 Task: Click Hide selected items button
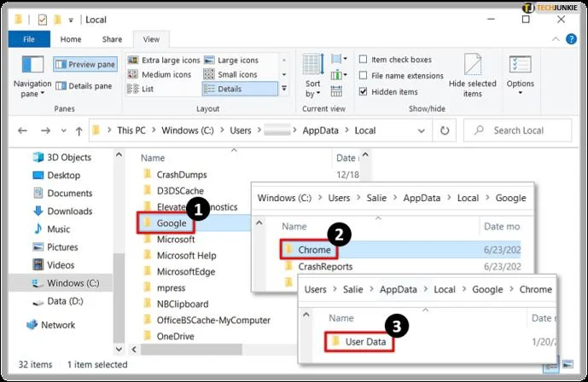click(473, 77)
